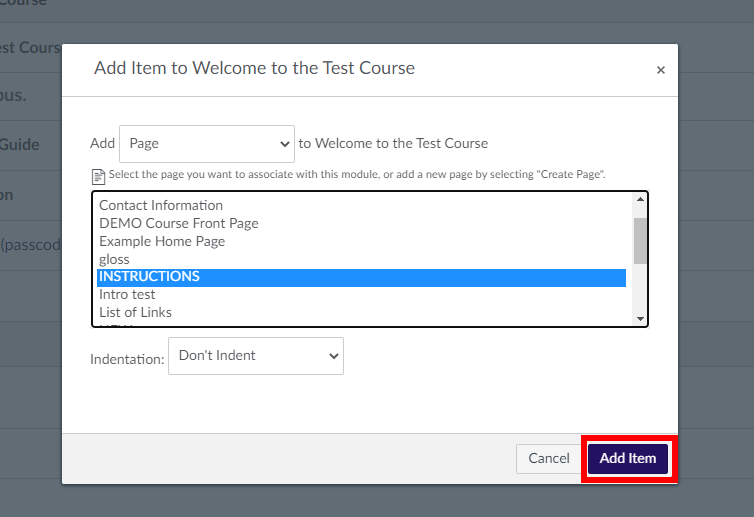Click the dialog title text
Image resolution: width=754 pixels, height=517 pixels.
pos(254,68)
